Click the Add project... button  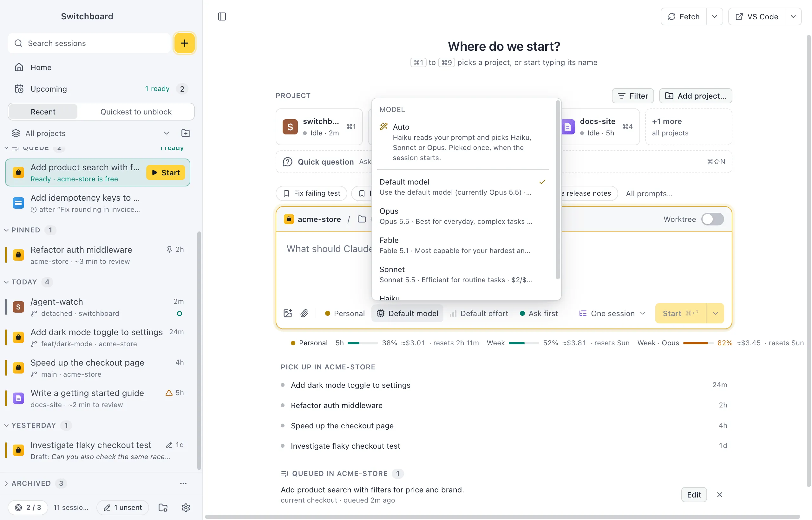696,96
